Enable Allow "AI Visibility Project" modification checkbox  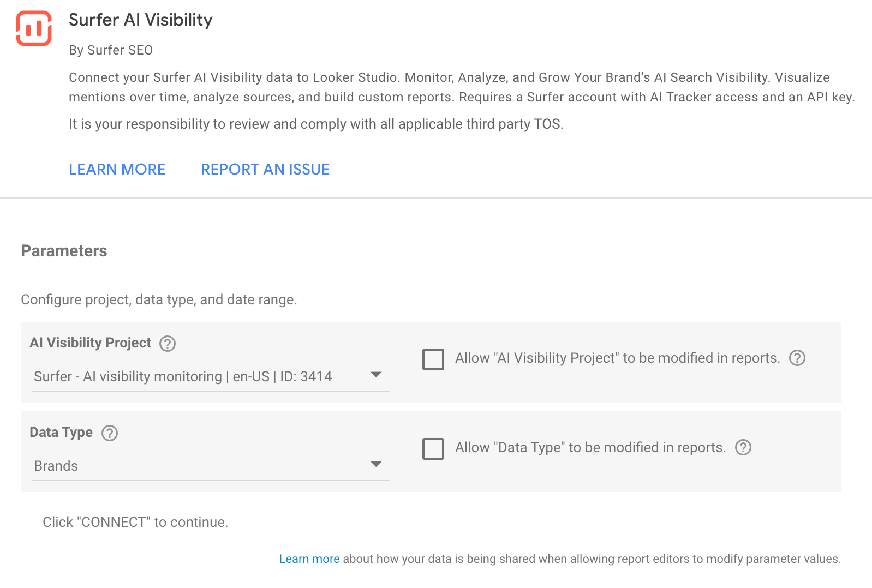pos(433,359)
